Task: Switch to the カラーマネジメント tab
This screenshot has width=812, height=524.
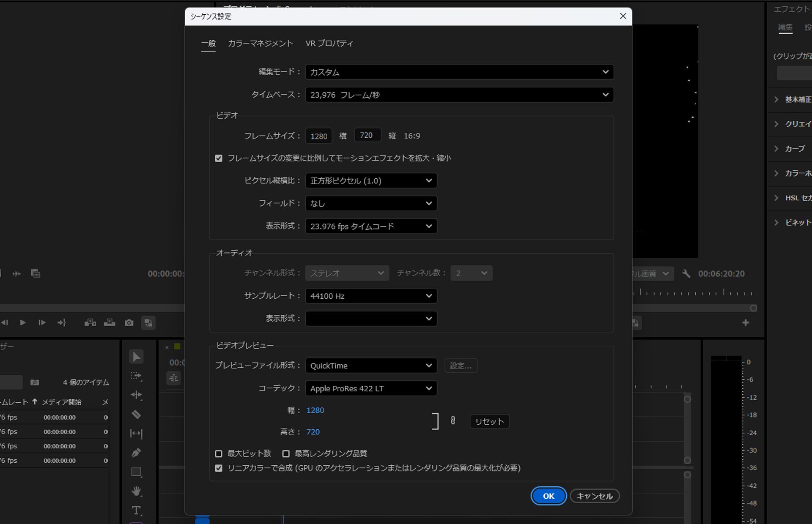Action: coord(261,43)
